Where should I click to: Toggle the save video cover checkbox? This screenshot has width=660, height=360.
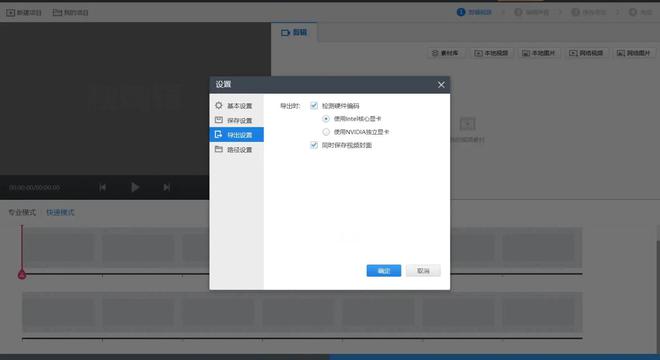click(314, 145)
